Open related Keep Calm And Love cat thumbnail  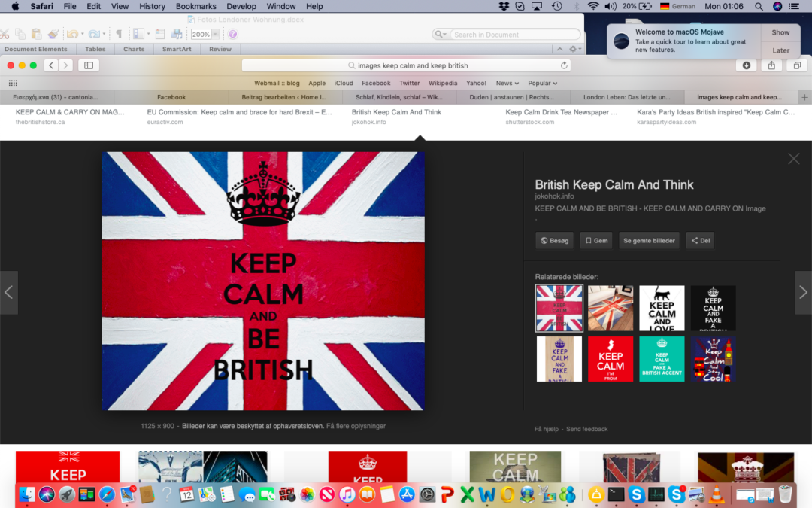tap(662, 308)
